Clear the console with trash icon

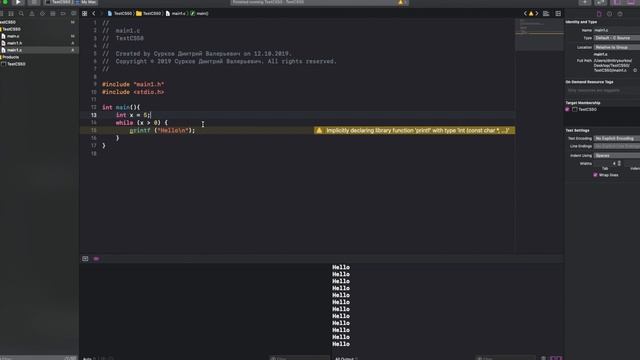(543, 358)
